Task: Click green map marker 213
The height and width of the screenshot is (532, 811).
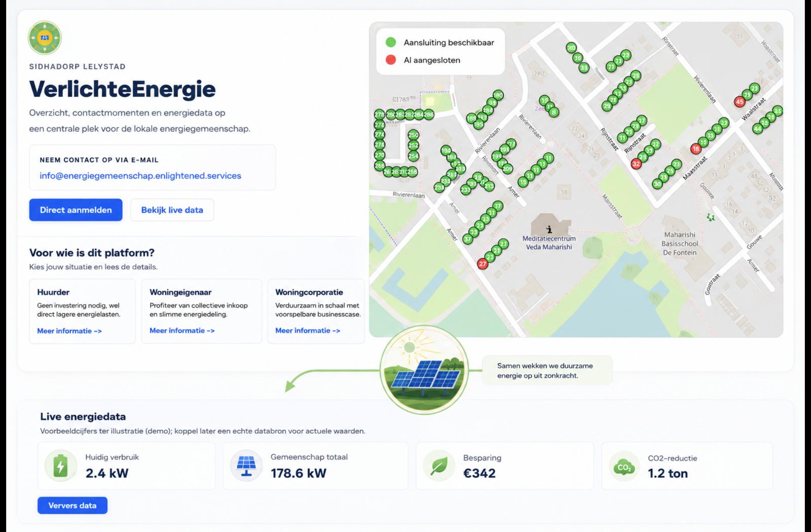Action: pyautogui.click(x=489, y=186)
